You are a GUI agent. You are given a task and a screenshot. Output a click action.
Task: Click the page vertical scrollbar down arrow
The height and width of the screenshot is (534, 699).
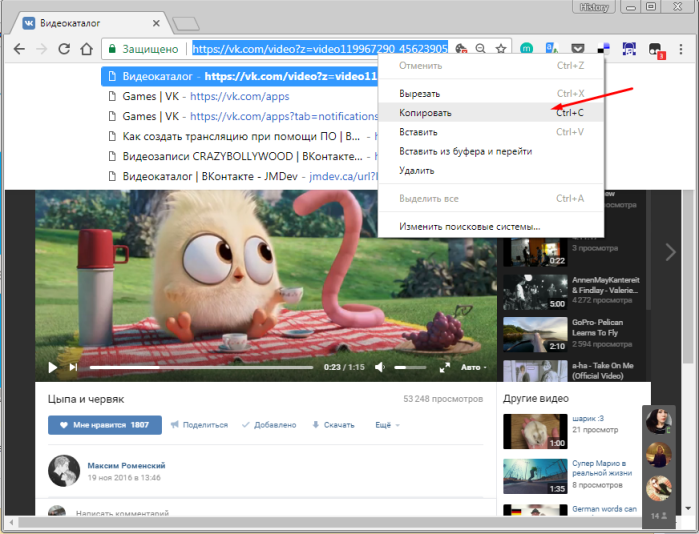[x=688, y=509]
